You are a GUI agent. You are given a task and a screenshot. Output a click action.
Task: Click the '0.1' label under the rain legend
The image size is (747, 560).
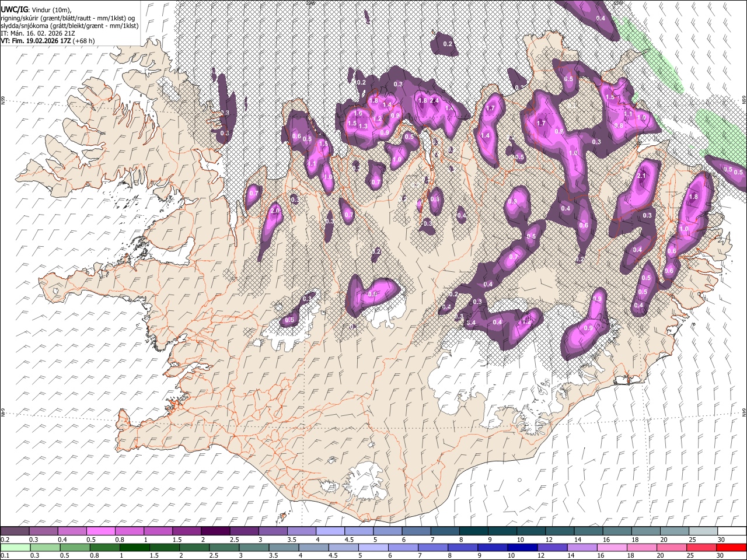(5, 556)
